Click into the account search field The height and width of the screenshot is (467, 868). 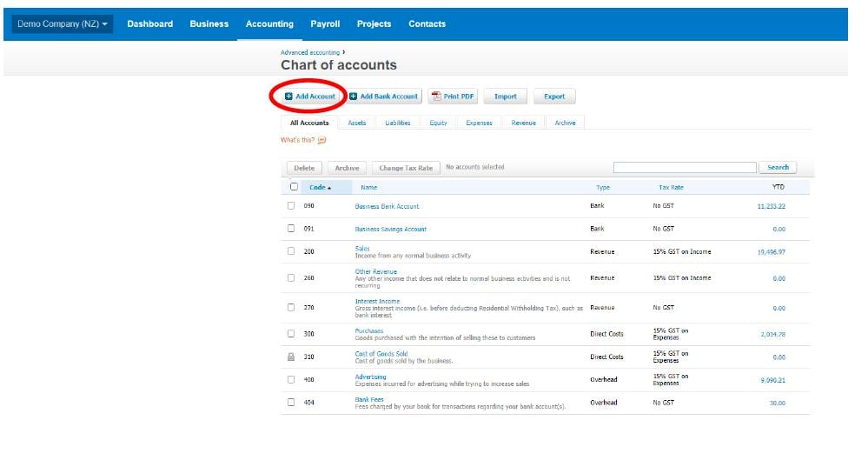685,167
